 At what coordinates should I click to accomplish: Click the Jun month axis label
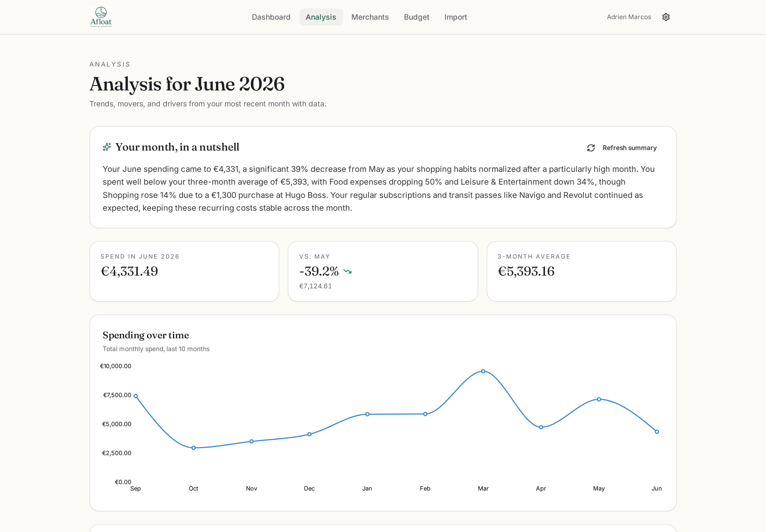pos(657,488)
